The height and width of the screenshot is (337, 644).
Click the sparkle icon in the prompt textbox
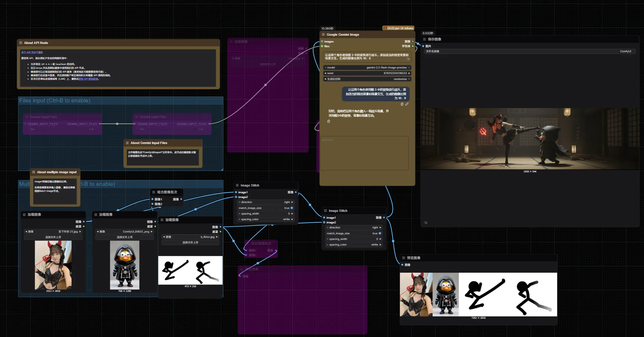pos(408,59)
